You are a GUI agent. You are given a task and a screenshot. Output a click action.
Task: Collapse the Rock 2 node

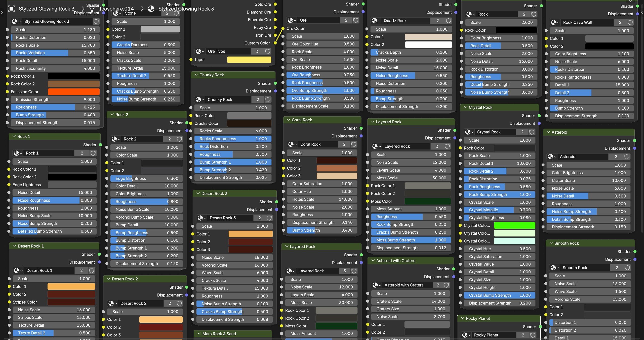[x=112, y=115]
